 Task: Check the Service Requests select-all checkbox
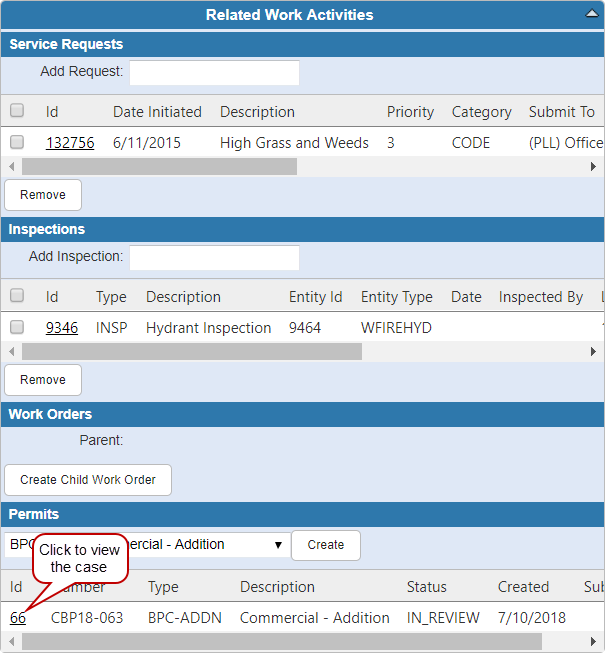(x=17, y=111)
